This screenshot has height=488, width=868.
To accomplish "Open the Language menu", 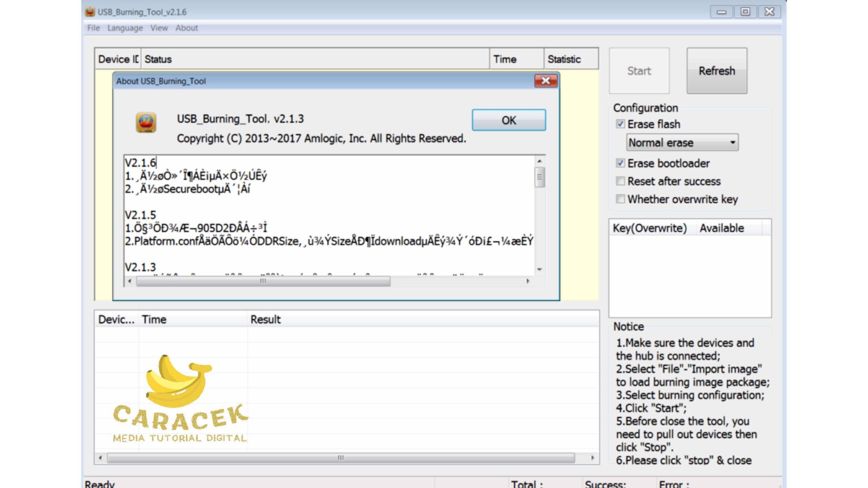I will [x=124, y=27].
